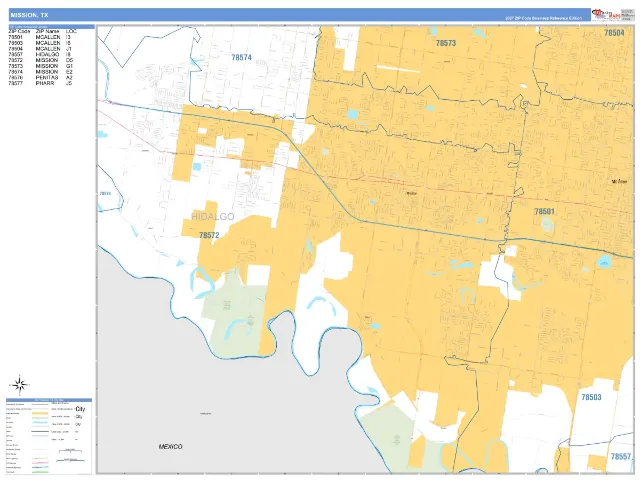The width and height of the screenshot is (640, 480).
Task: Click the 78501 label on the map
Action: [544, 211]
